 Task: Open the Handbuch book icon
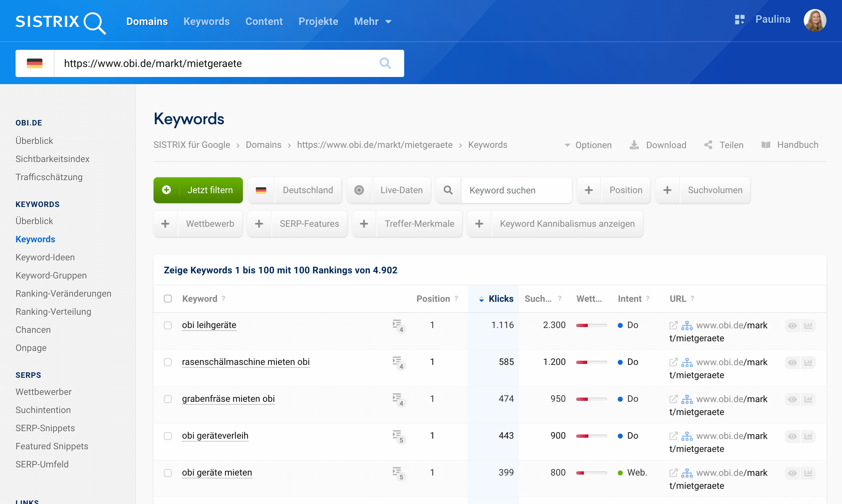766,145
